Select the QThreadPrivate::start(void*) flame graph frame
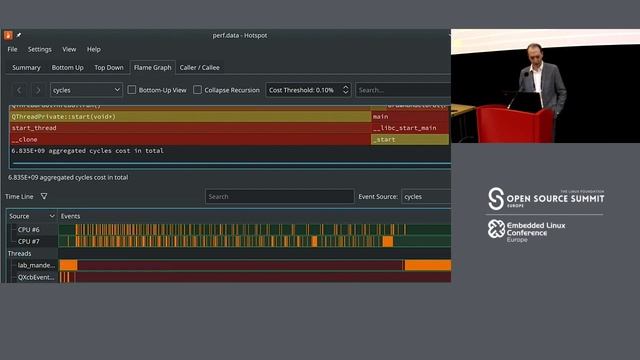 (x=190, y=117)
